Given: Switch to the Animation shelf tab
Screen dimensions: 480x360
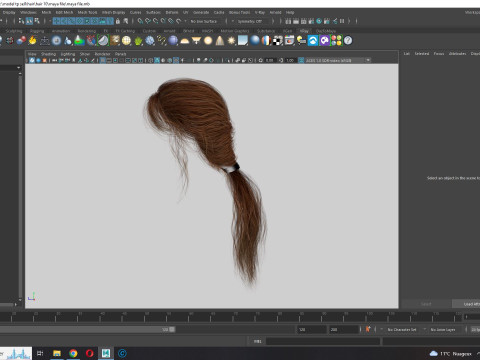Looking at the screenshot, I should 61,31.
